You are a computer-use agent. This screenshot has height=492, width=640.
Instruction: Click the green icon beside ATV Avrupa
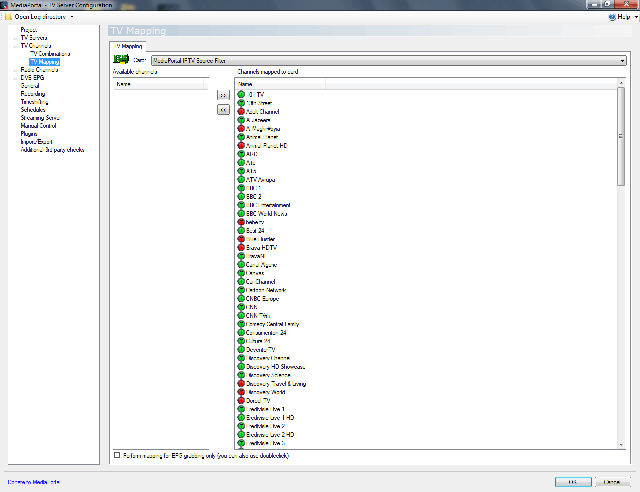point(241,180)
